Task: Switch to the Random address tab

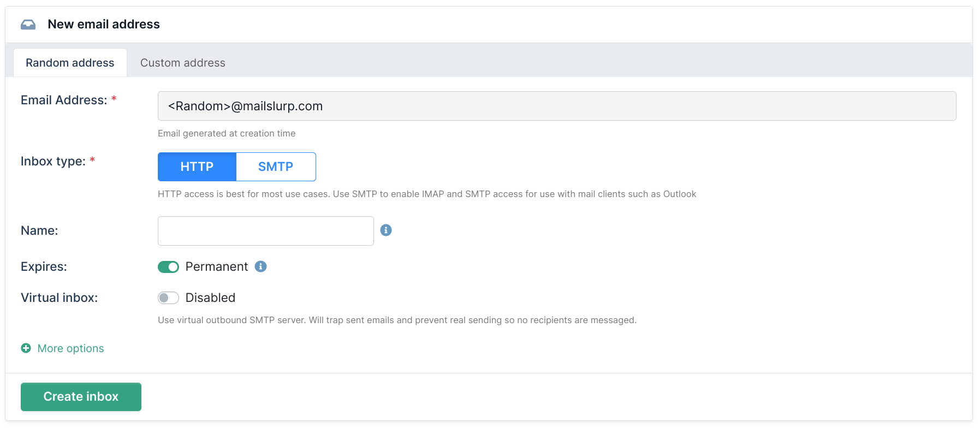Action: click(70, 63)
